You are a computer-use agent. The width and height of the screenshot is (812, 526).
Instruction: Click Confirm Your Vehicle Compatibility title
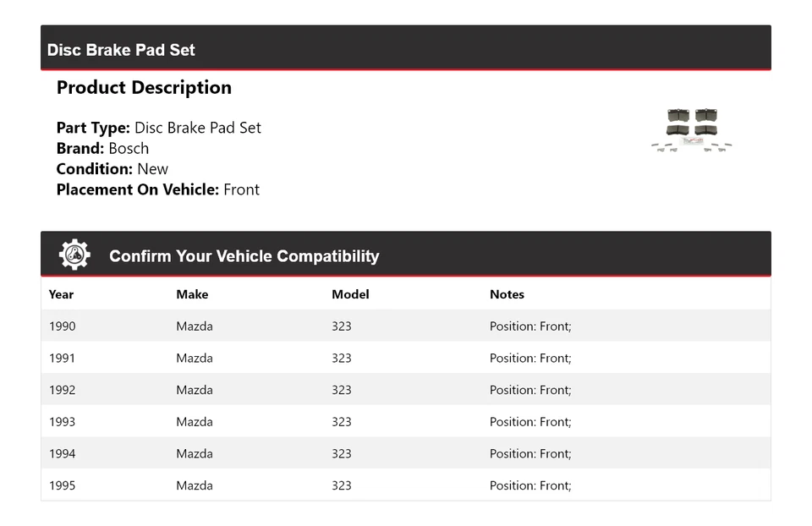[x=244, y=256]
